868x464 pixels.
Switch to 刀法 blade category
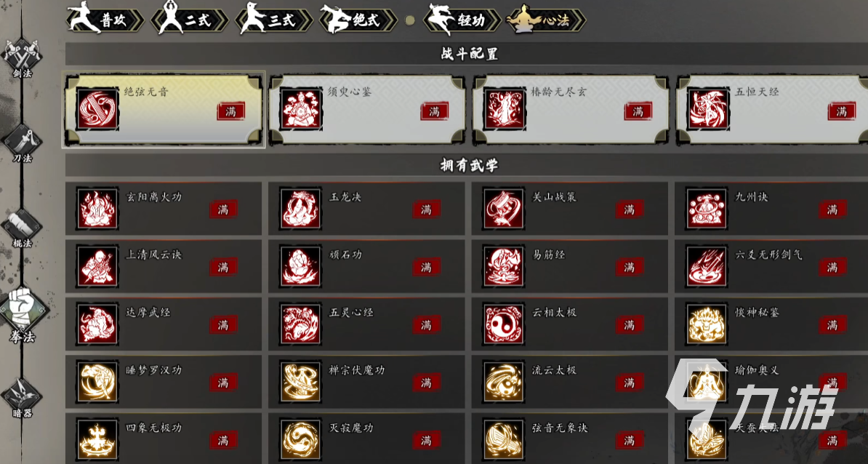click(x=22, y=143)
